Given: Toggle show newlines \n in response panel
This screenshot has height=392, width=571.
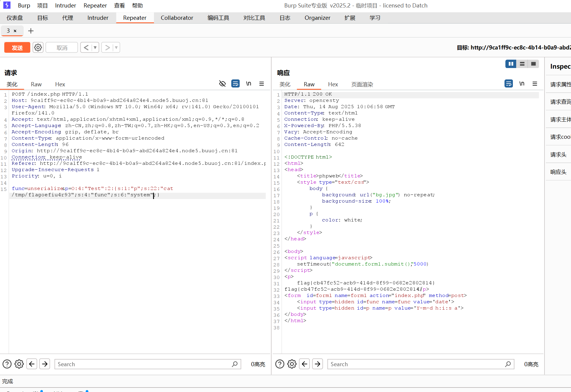Looking at the screenshot, I should point(522,84).
